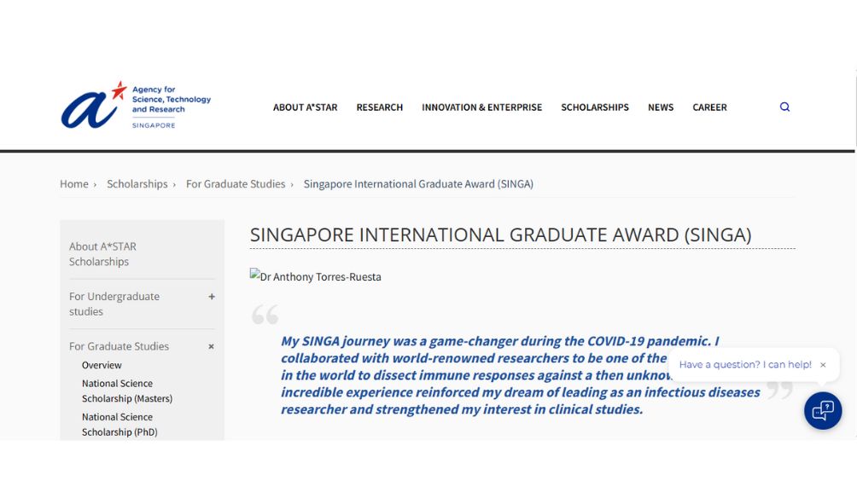Open the chat help bubble icon
This screenshot has width=857, height=504.
[823, 411]
